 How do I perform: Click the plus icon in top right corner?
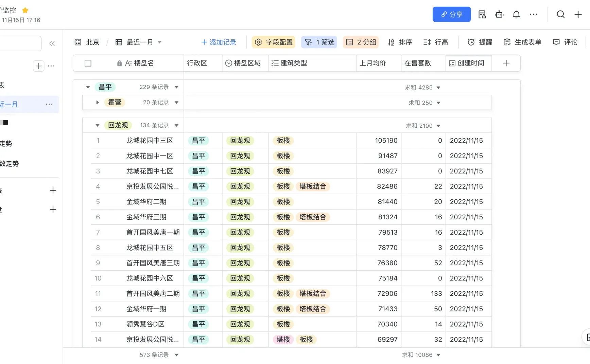[x=578, y=14]
